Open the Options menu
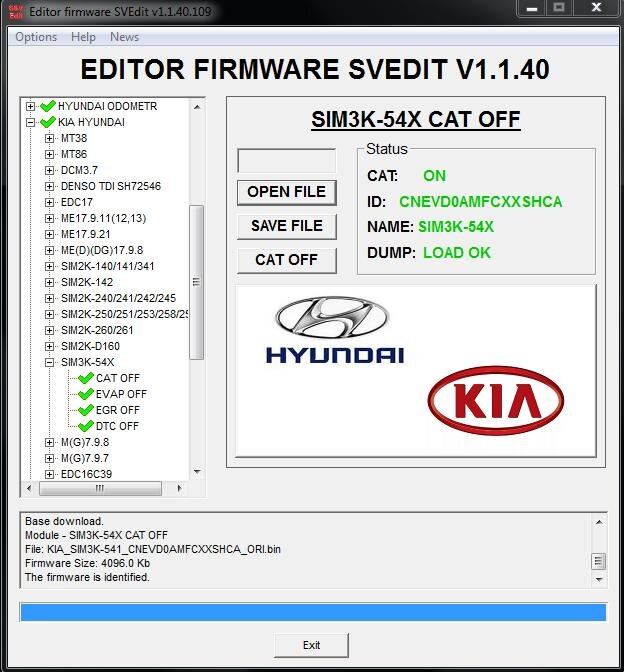 (x=36, y=37)
